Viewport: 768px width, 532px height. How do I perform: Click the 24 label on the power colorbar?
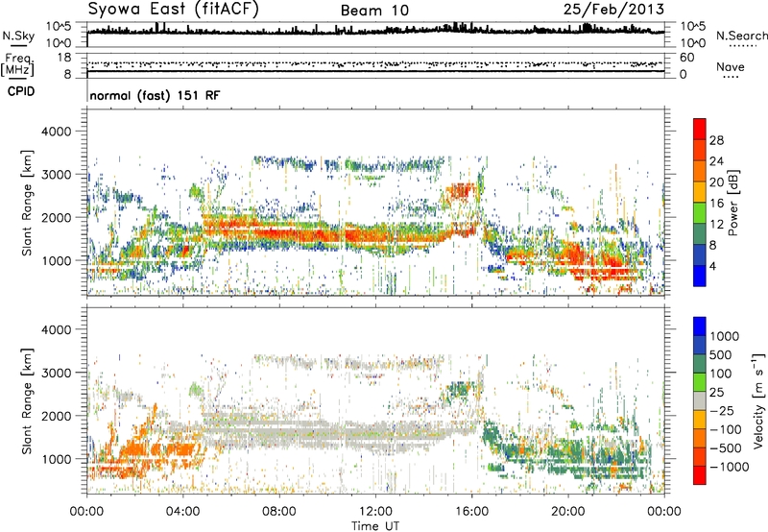tap(716, 161)
